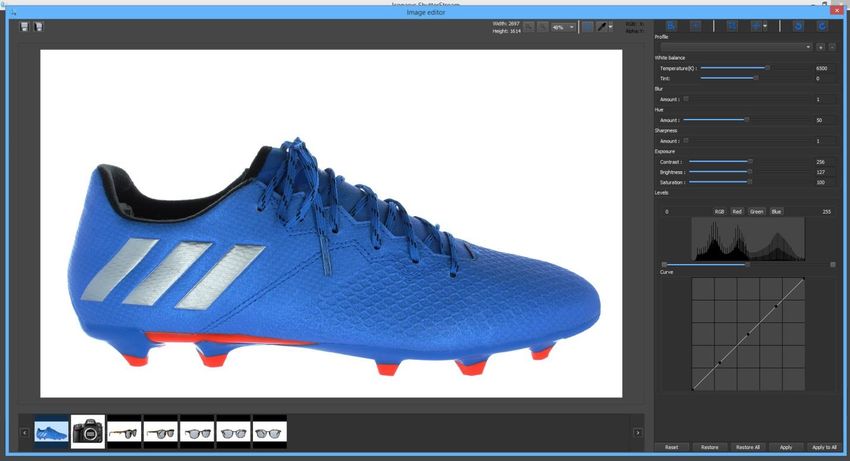Click the blue tool icon with dropdown arrow

point(756,26)
